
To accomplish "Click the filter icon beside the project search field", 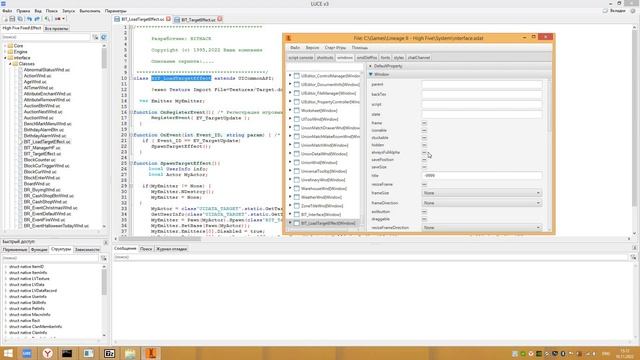I will click(x=96, y=37).
